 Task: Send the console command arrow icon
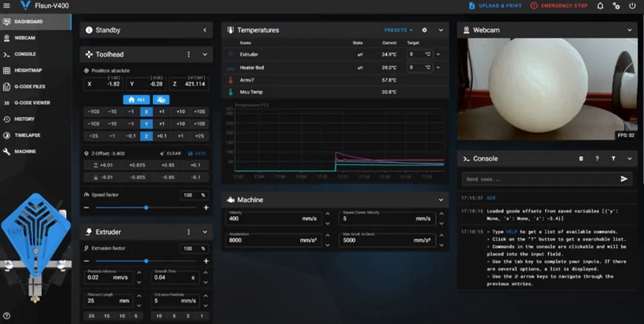point(624,179)
